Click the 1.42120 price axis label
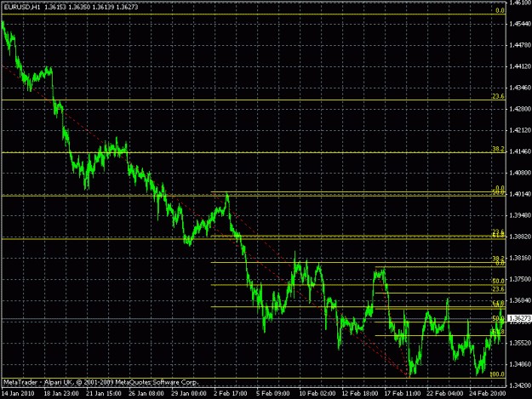Image resolution: width=532 pixels, height=399 pixels. 520,130
